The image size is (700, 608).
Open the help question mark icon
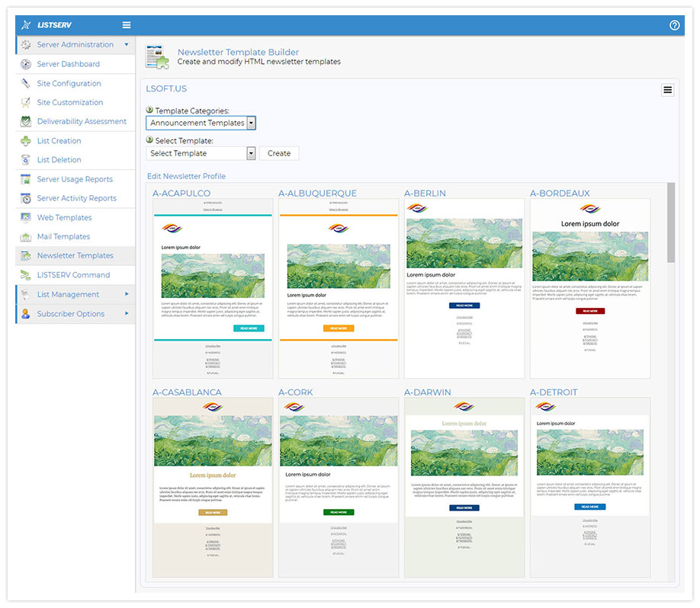(x=675, y=25)
